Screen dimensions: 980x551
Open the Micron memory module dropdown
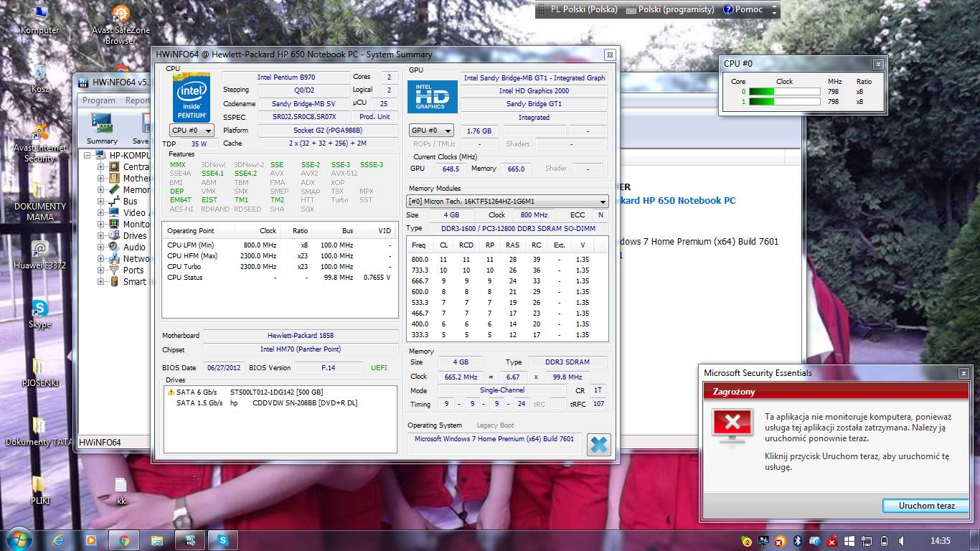(x=507, y=202)
